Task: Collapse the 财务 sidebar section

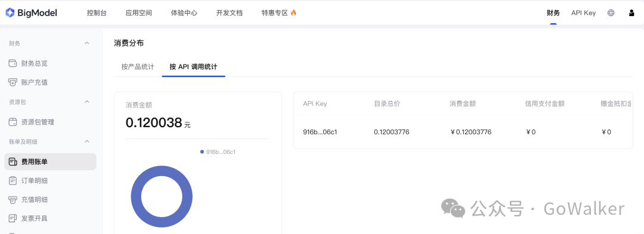Action: pyautogui.click(x=86, y=43)
